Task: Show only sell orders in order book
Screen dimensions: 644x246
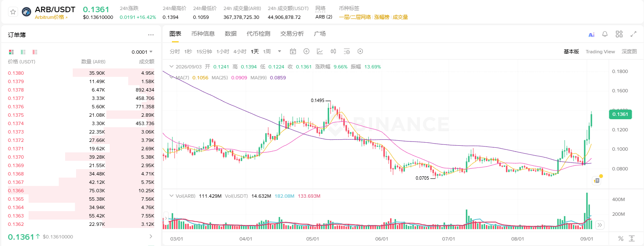Action: [x=35, y=52]
